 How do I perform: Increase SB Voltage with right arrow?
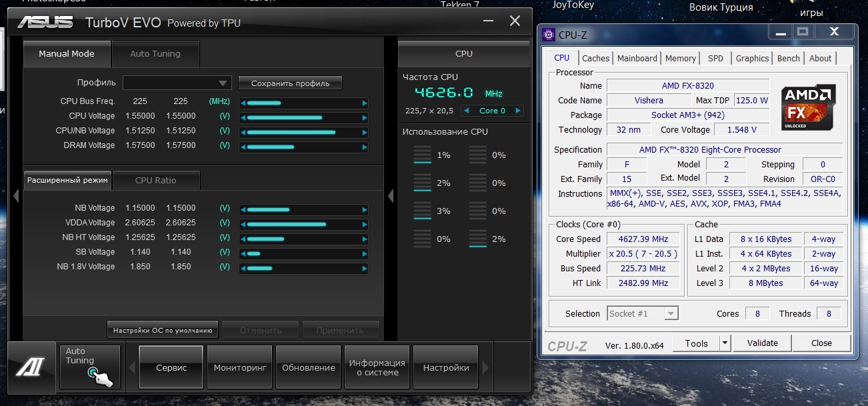coord(365,254)
